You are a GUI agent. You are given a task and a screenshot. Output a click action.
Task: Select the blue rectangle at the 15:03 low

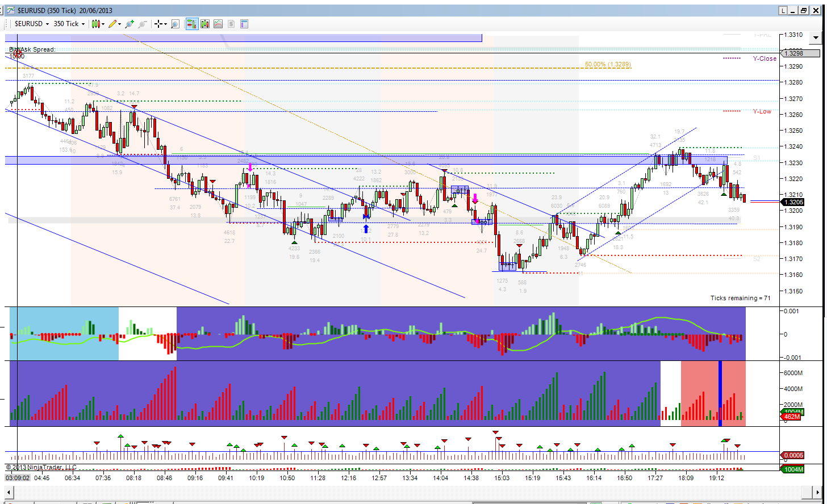[x=507, y=266]
